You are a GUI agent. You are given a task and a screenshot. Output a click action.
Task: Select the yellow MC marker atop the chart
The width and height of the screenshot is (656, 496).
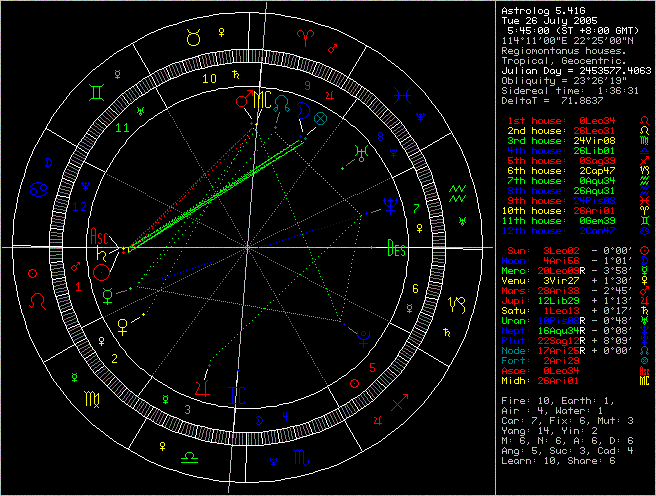pos(260,99)
